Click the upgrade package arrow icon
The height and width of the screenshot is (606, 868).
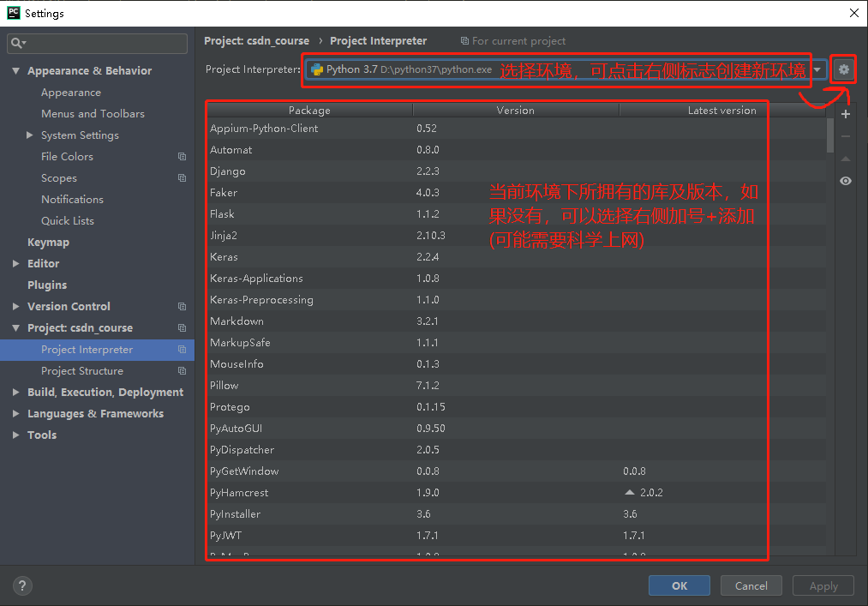point(845,158)
